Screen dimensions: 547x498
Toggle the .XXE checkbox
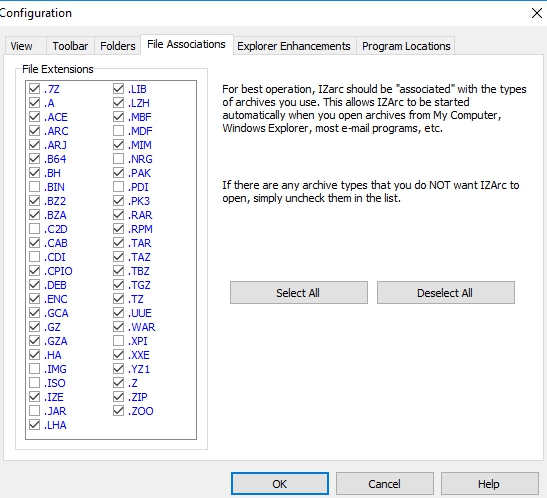tap(119, 355)
